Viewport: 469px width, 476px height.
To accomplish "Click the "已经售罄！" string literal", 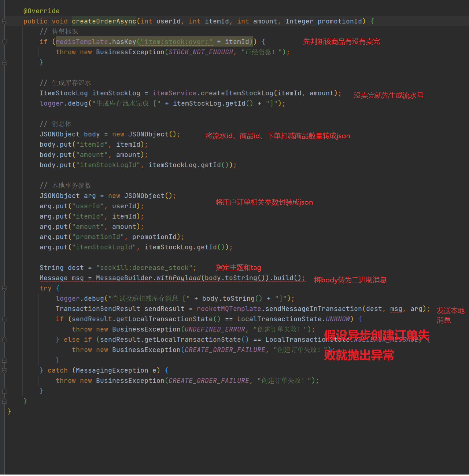I will click(262, 52).
